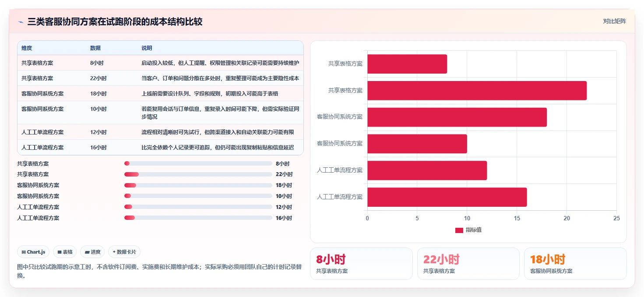This screenshot has height=297, width=644.
Task: Click the progress bar labeled 8小时
Action: (x=198, y=163)
